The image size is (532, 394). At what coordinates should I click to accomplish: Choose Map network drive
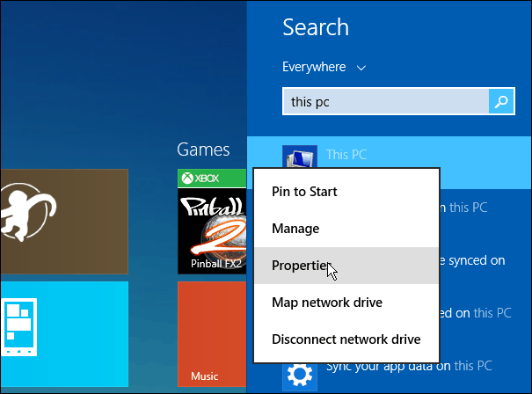346,303
